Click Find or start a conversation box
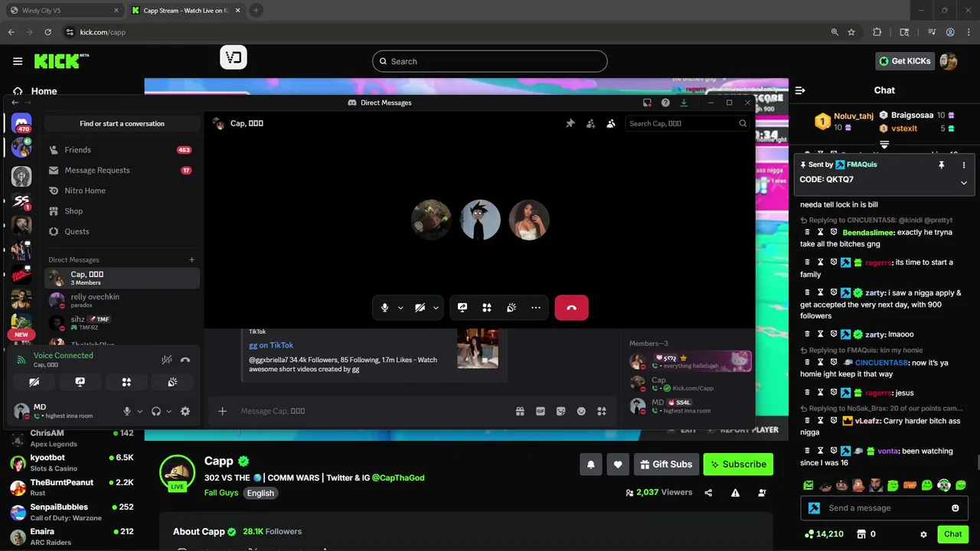This screenshot has width=980, height=551. click(122, 123)
